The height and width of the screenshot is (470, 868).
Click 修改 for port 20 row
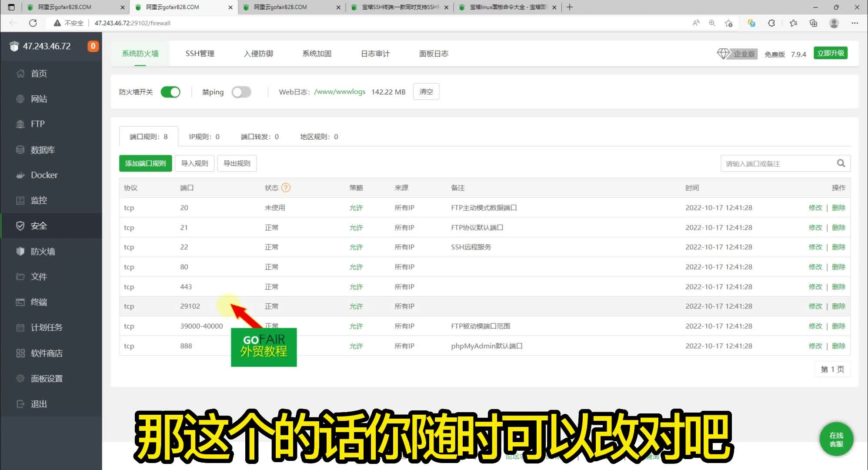pyautogui.click(x=815, y=208)
